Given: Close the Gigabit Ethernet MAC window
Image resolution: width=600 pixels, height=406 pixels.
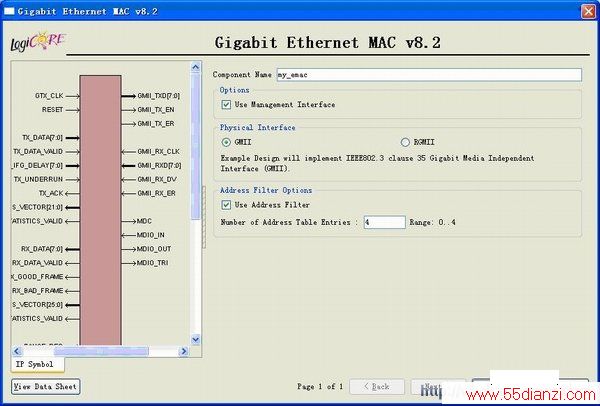Looking at the screenshot, I should tap(588, 11).
